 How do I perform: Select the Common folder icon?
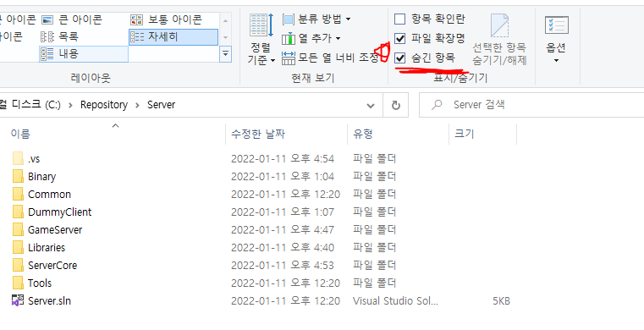pyautogui.click(x=18, y=194)
